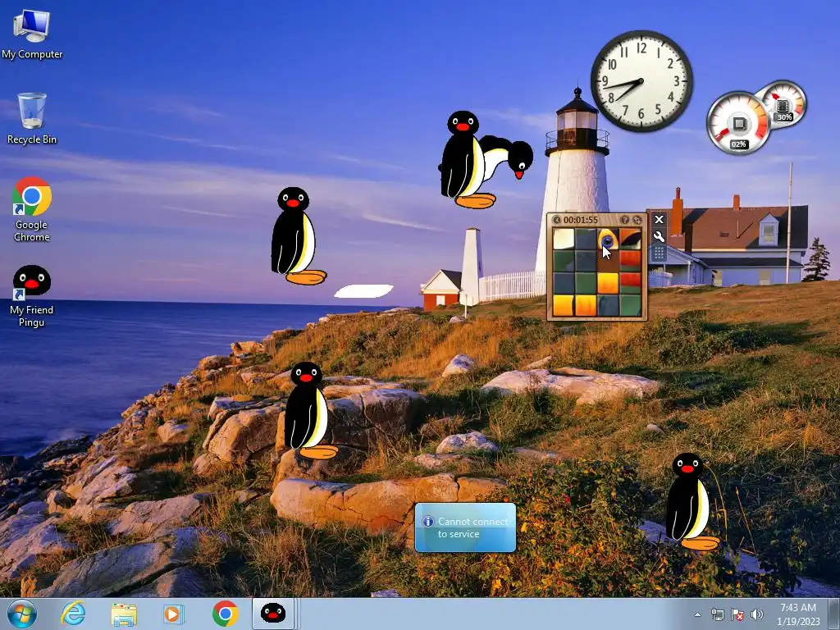
Task: Click the red tile right of the empty slot
Action: [630, 261]
